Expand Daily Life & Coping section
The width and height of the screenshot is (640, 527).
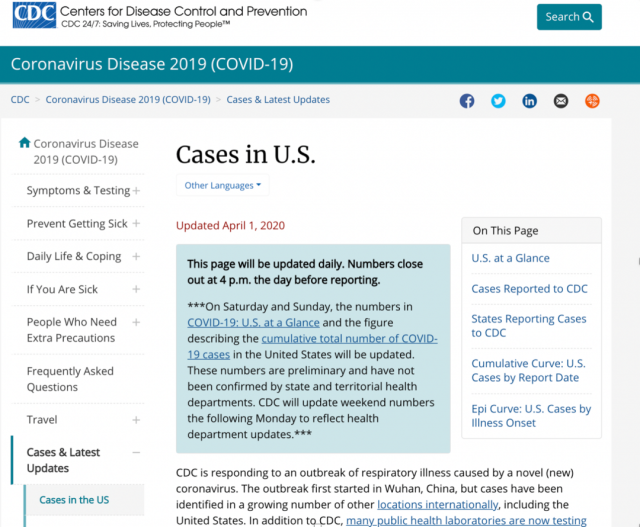click(136, 256)
